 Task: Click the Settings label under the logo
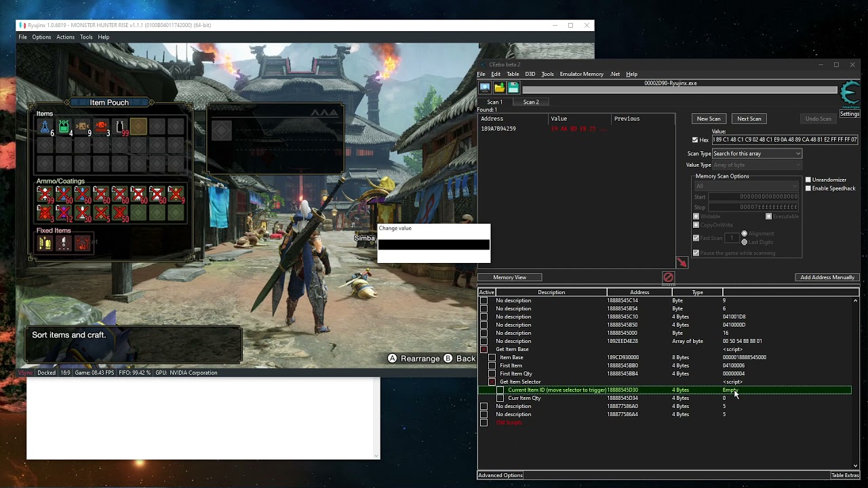pyautogui.click(x=850, y=114)
